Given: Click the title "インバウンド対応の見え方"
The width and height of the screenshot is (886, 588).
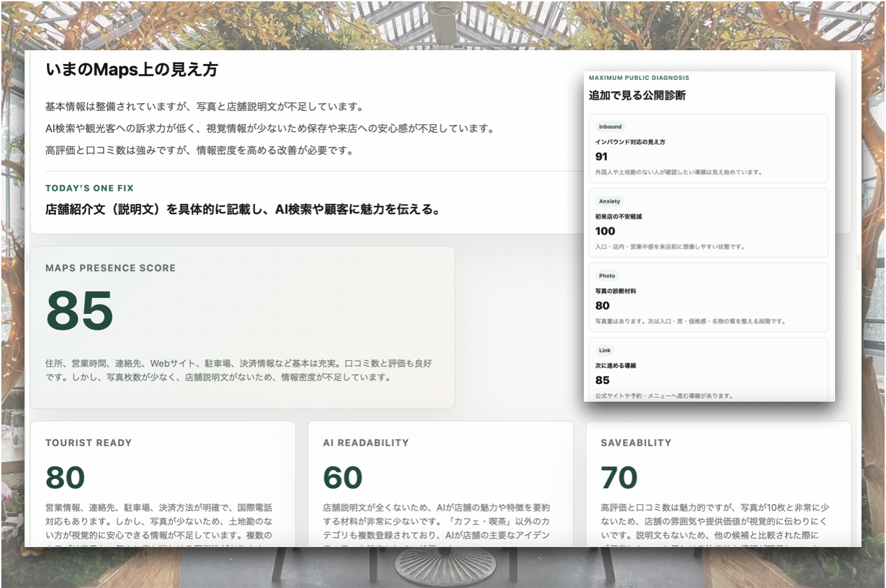Looking at the screenshot, I should (x=630, y=142).
